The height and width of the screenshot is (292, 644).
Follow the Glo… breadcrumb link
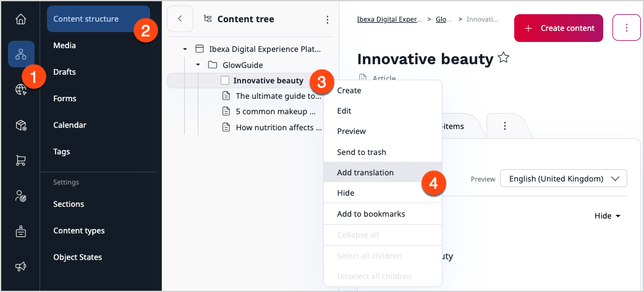[444, 19]
